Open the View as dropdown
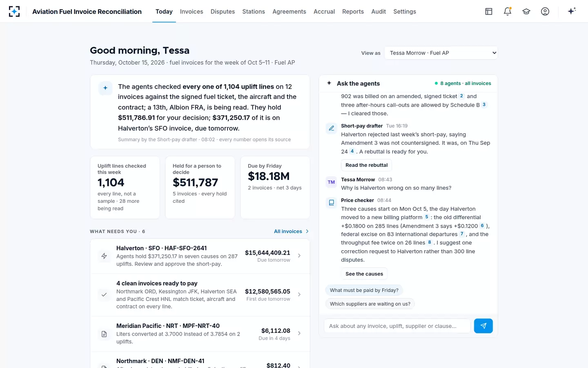Screen dimensions: 588x368 [x=441, y=53]
